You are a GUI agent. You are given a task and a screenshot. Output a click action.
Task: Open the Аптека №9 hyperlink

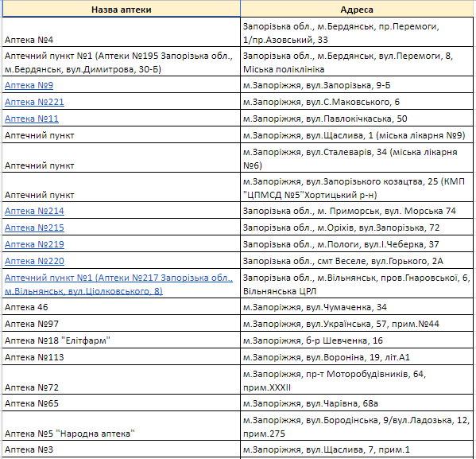tap(29, 85)
